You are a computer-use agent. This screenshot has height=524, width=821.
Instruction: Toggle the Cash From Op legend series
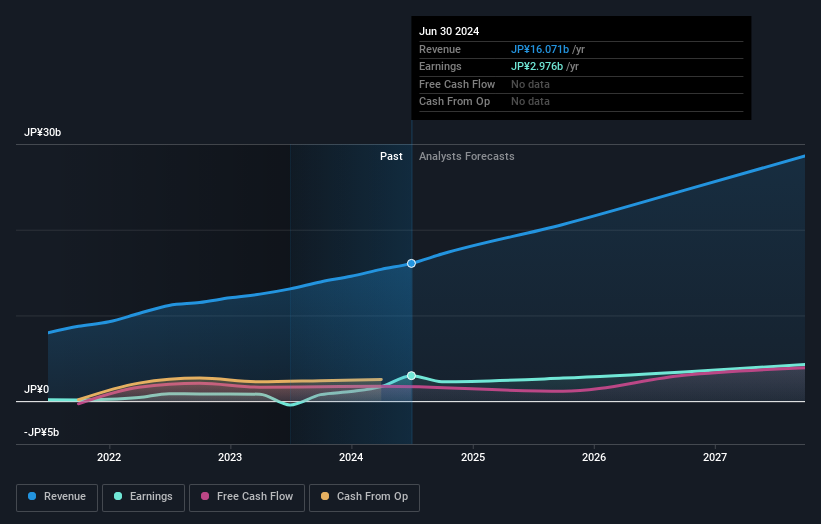pyautogui.click(x=364, y=497)
